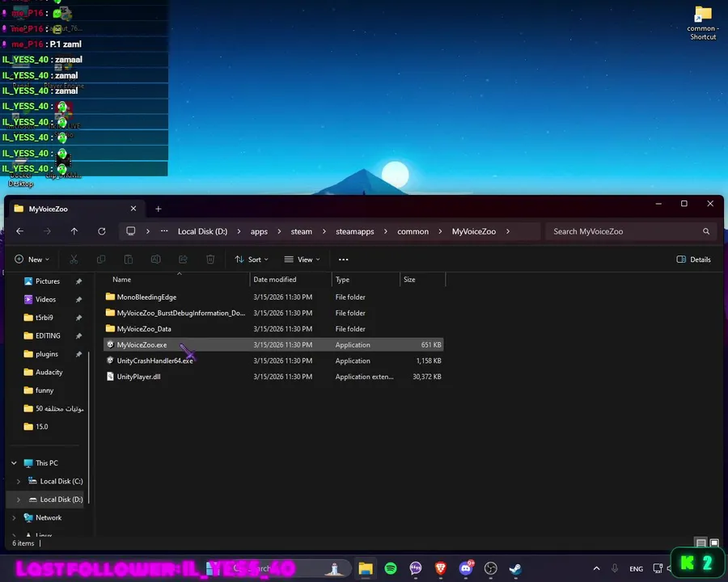The width and height of the screenshot is (728, 582).
Task: Close the MyVoiceZoo tab
Action: click(133, 209)
